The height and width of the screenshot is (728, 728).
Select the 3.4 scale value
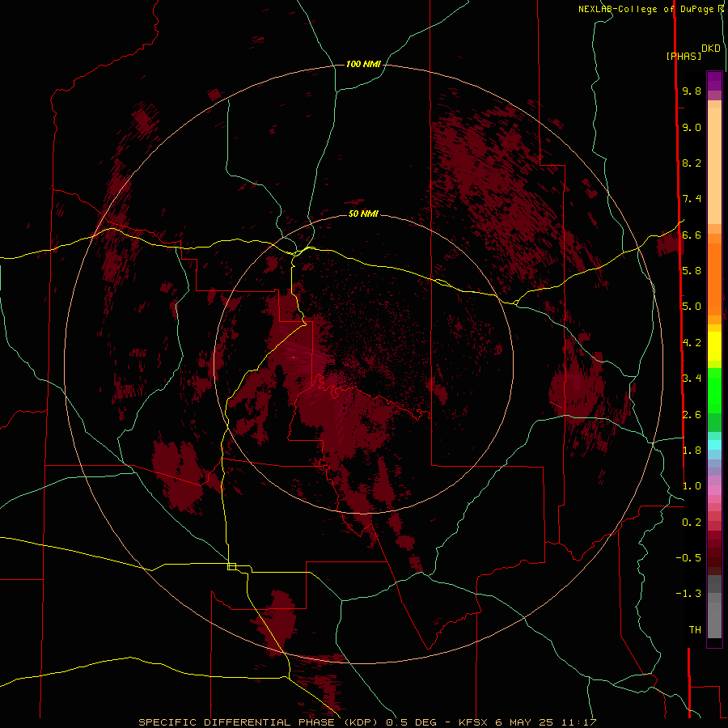click(x=692, y=379)
